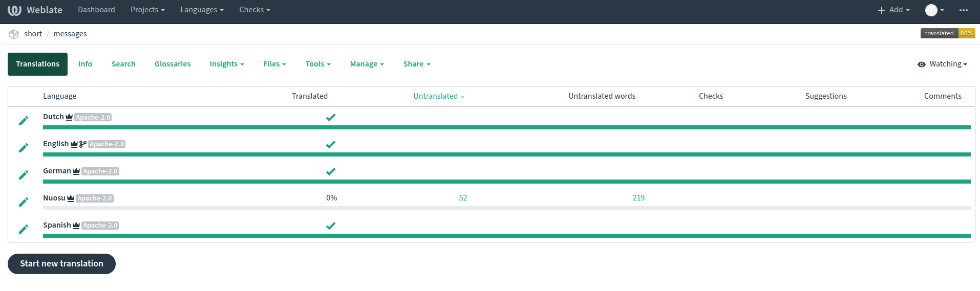This screenshot has height=291, width=980.
Task: Click the Nuosu 0% translated value
Action: pyautogui.click(x=332, y=198)
